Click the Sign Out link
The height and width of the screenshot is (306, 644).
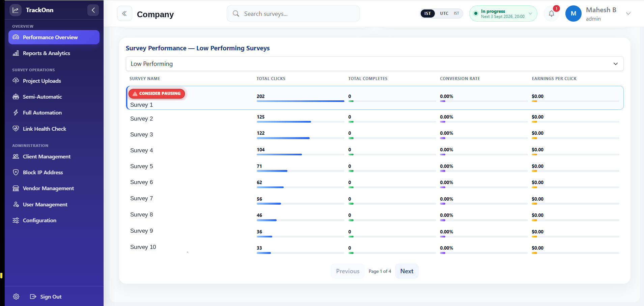click(51, 297)
